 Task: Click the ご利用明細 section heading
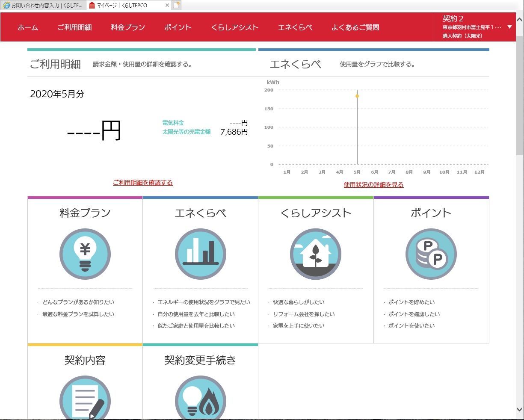pos(55,64)
